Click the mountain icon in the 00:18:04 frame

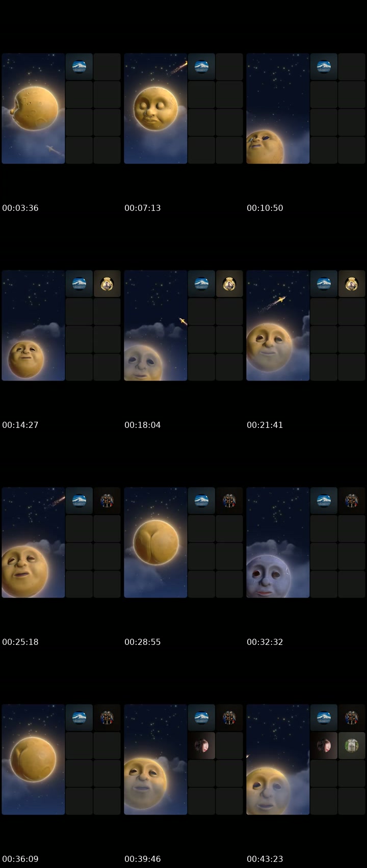[201, 284]
